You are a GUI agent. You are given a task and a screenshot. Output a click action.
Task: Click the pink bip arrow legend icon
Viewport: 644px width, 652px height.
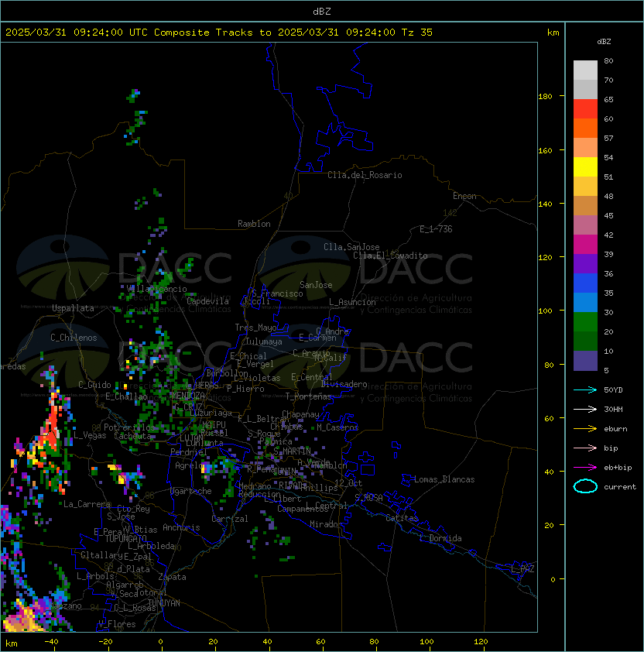(585, 448)
